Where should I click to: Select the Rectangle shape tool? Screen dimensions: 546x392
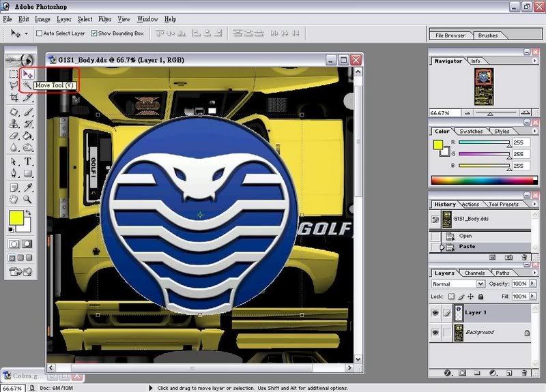[x=28, y=173]
